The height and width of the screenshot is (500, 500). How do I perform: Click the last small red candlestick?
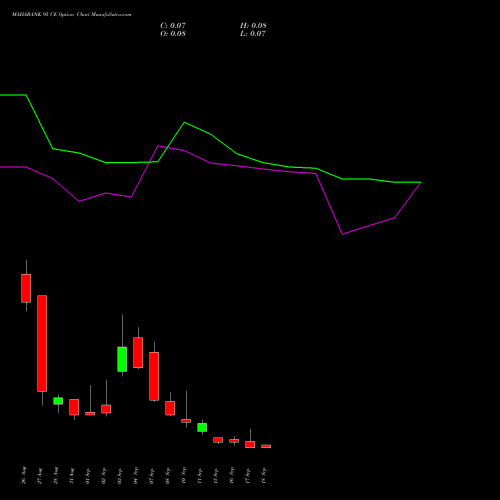tap(266, 446)
